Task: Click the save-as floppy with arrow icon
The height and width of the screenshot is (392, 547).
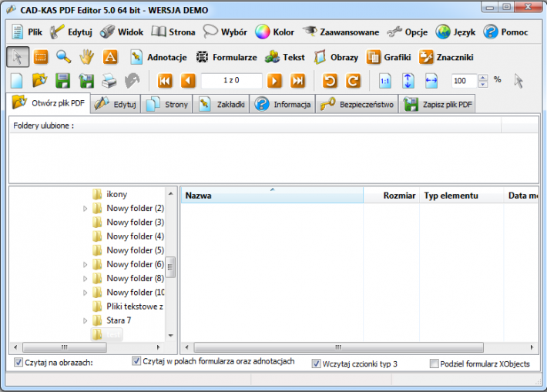Action: pos(86,81)
